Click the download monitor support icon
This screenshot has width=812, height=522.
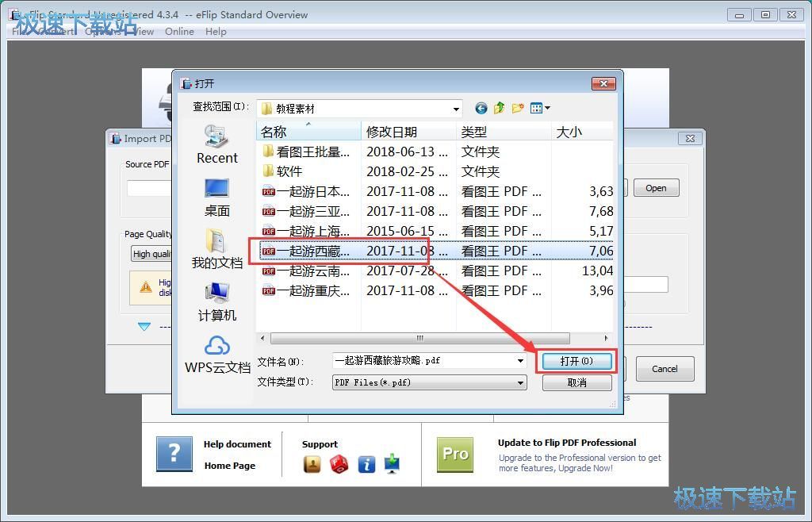click(x=393, y=463)
